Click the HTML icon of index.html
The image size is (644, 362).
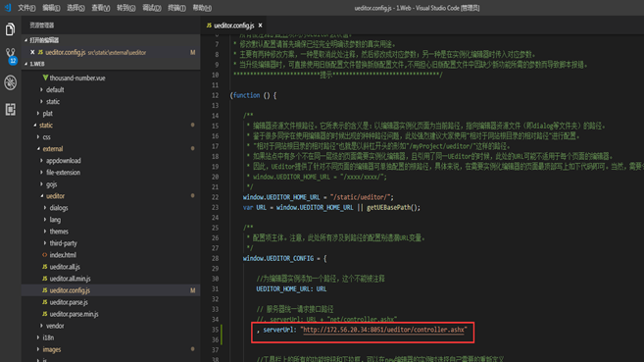pyautogui.click(x=44, y=255)
